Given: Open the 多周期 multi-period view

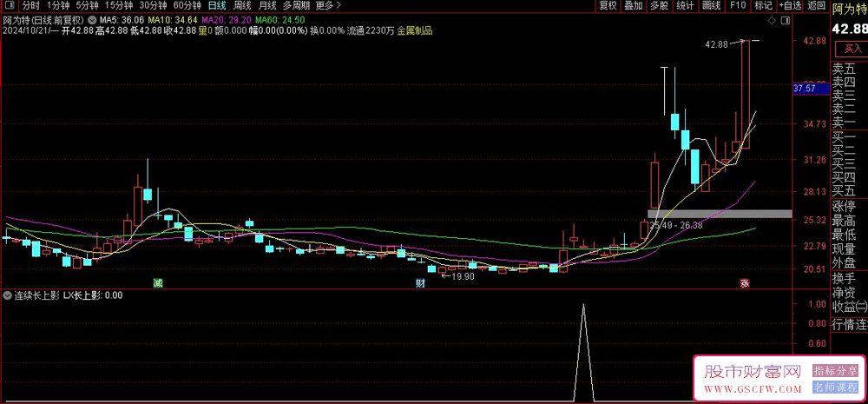Looking at the screenshot, I should point(296,5).
